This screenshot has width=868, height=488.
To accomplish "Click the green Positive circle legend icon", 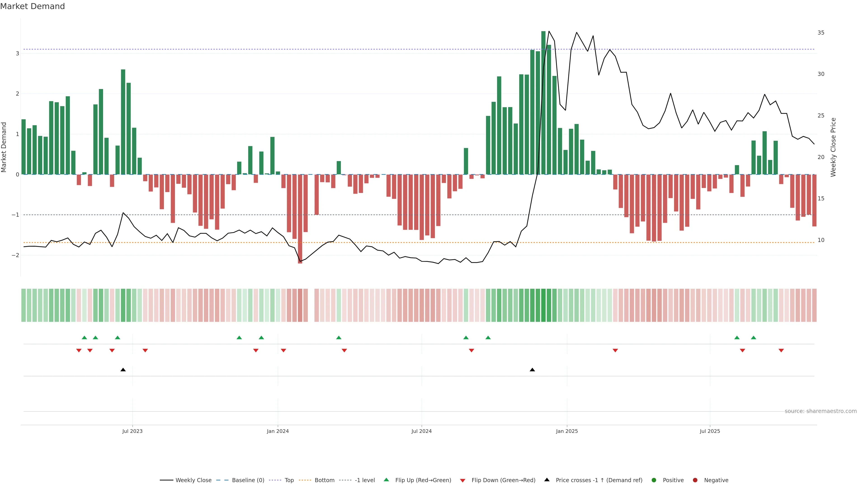I will click(x=654, y=480).
